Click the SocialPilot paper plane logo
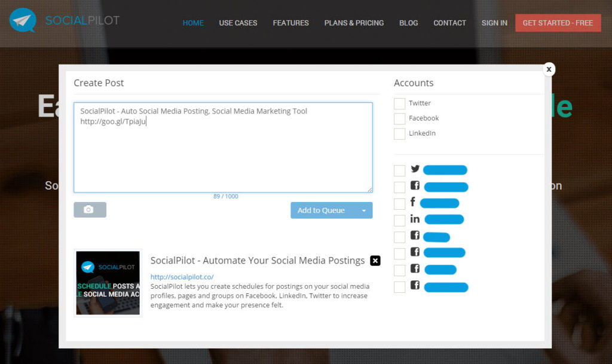 [23, 20]
